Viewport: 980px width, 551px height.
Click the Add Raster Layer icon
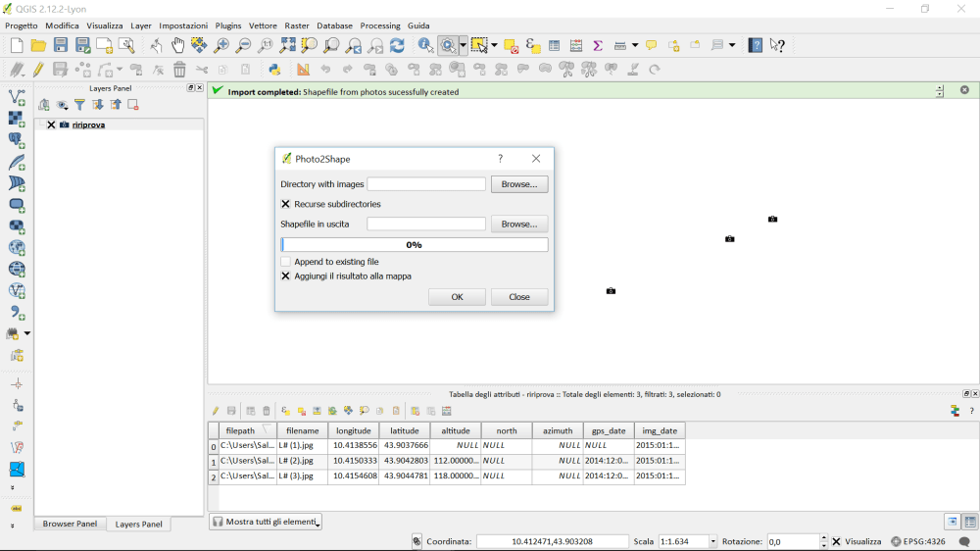click(17, 119)
